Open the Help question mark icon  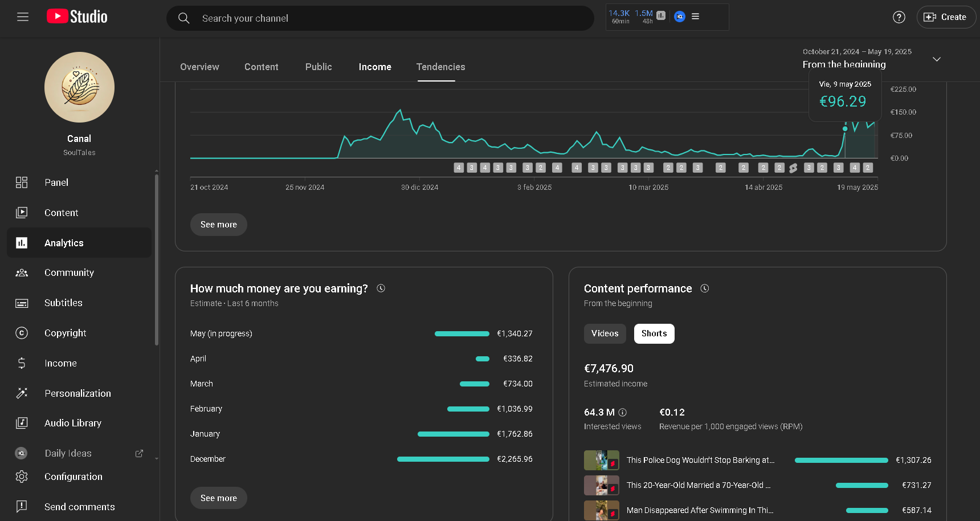899,17
